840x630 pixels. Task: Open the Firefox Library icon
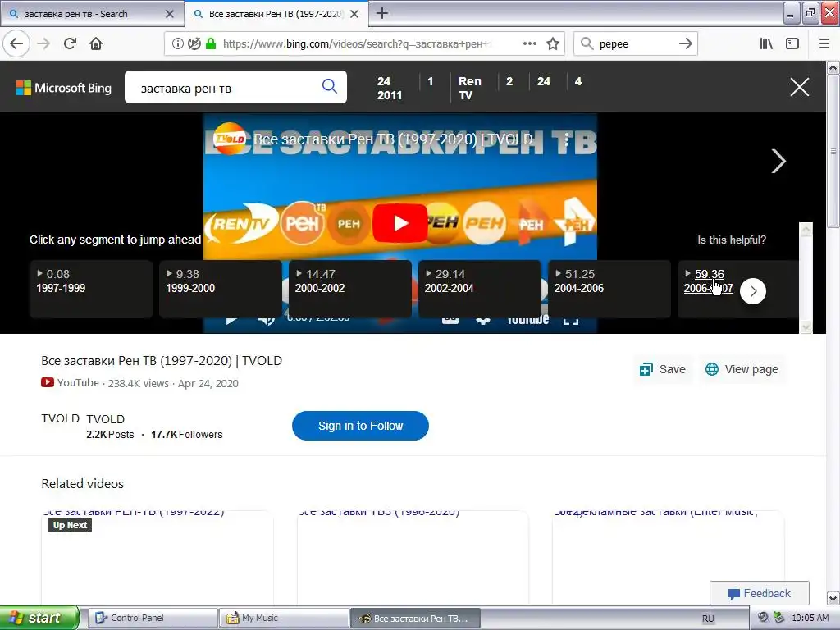766,44
